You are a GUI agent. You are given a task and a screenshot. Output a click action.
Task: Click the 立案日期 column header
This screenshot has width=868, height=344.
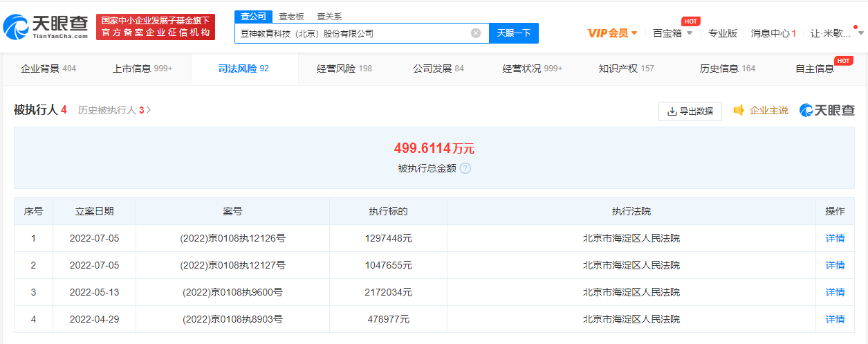click(94, 211)
